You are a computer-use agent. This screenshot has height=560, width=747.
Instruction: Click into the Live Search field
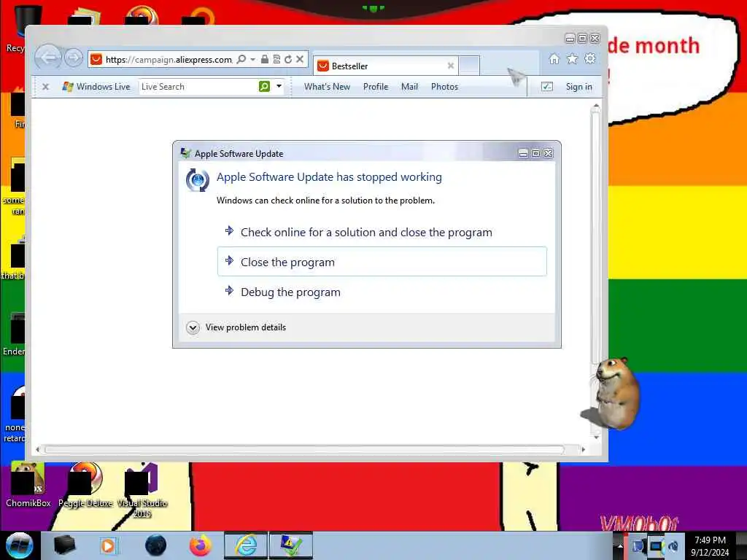click(198, 87)
